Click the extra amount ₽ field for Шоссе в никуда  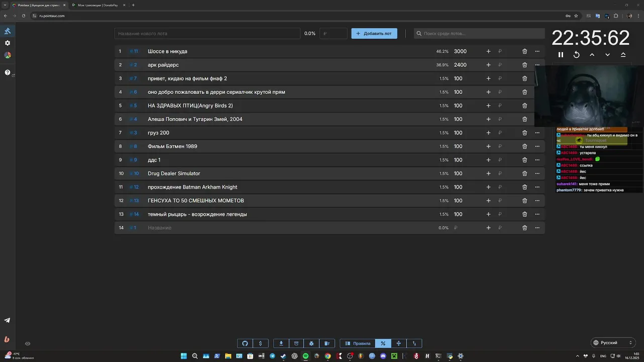click(x=506, y=51)
